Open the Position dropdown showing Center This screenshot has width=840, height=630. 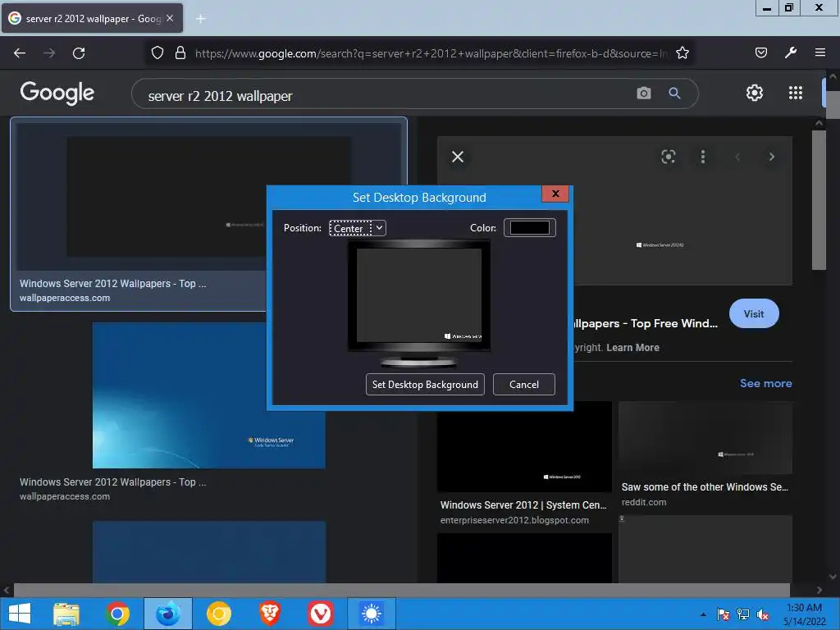click(x=358, y=228)
